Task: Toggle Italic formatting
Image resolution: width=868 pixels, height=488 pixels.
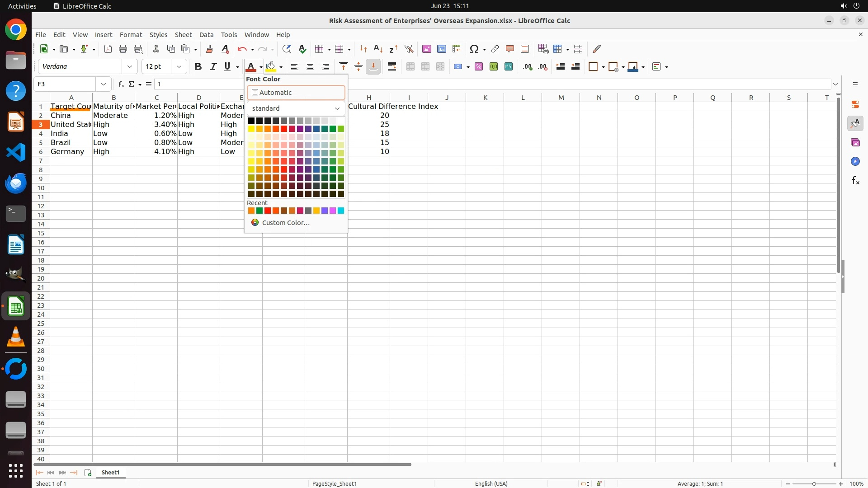Action: 213,67
